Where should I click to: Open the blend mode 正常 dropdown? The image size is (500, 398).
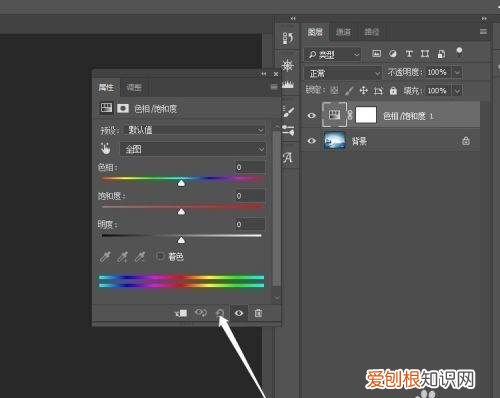pos(343,73)
